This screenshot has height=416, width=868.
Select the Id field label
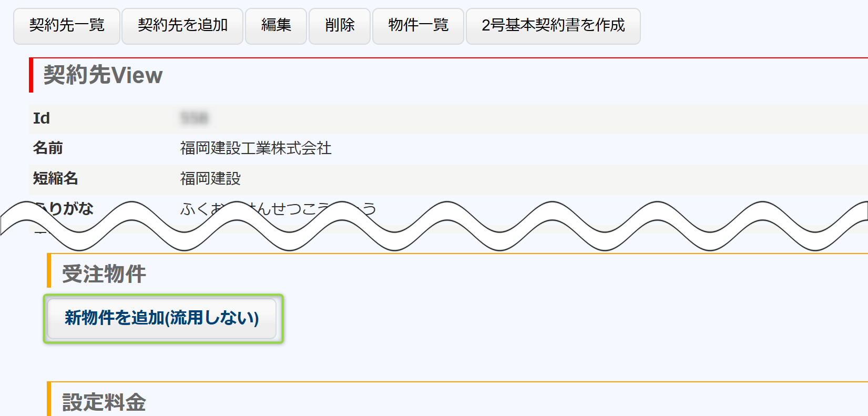[42, 118]
